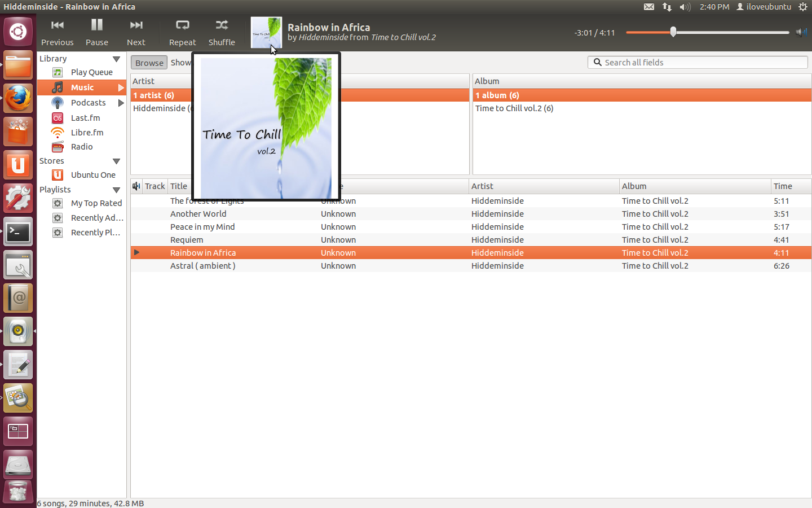
Task: Launch Firefox from the launcher
Action: pyautogui.click(x=18, y=98)
